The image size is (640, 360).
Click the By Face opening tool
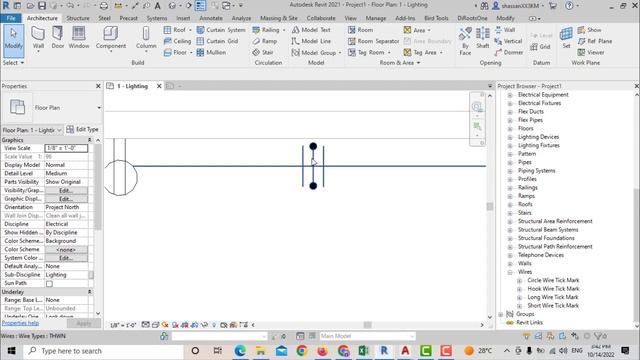point(465,41)
